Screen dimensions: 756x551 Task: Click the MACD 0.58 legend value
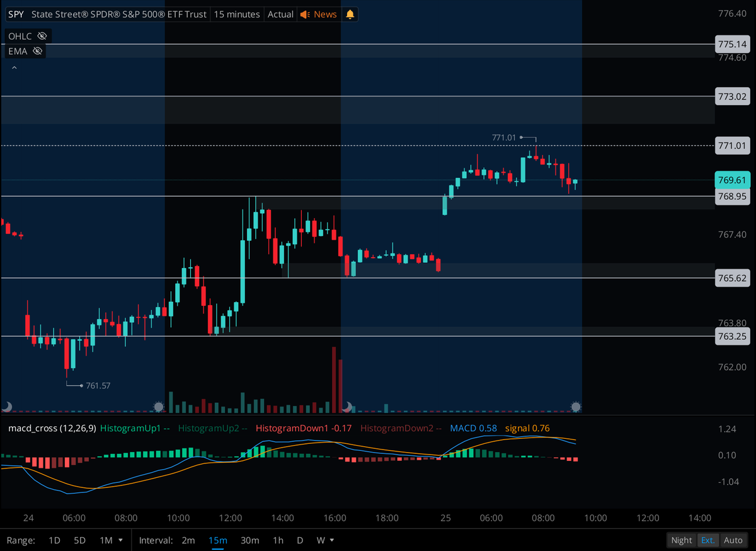473,428
